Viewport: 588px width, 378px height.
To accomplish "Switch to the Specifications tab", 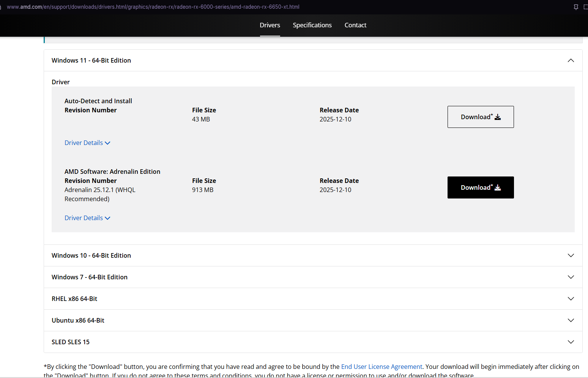I will click(x=312, y=25).
